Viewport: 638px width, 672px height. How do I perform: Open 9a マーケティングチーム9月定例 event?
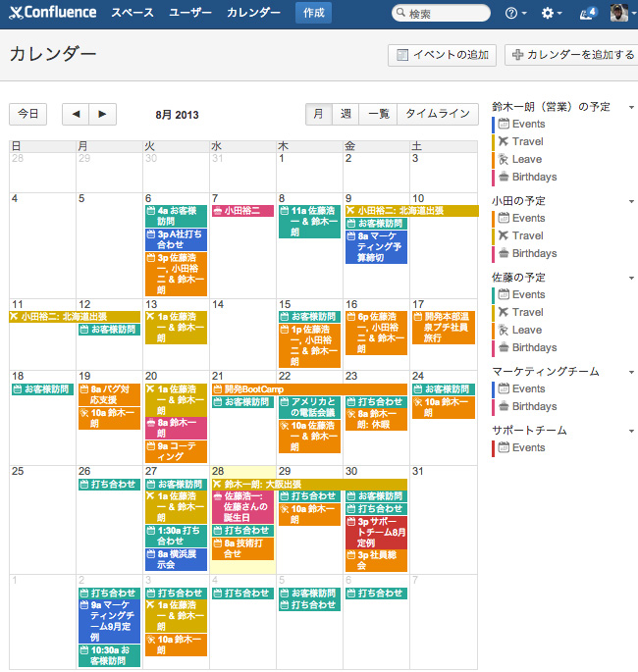point(109,621)
